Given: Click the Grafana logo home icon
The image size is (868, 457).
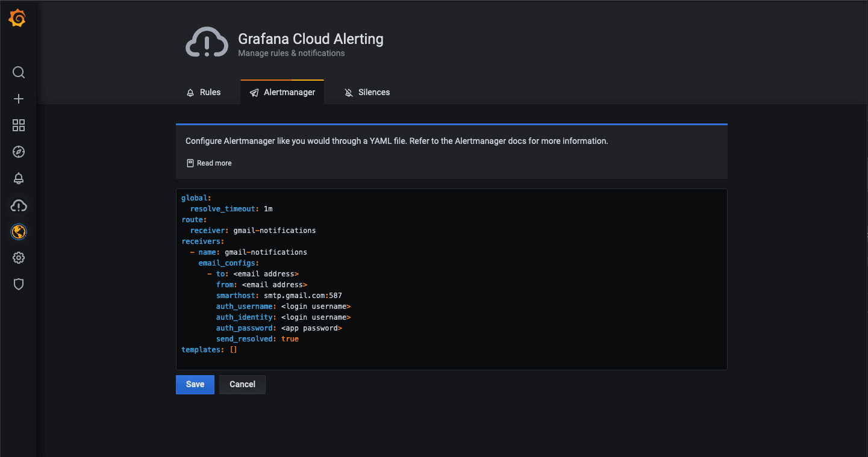Looking at the screenshot, I should (18, 19).
